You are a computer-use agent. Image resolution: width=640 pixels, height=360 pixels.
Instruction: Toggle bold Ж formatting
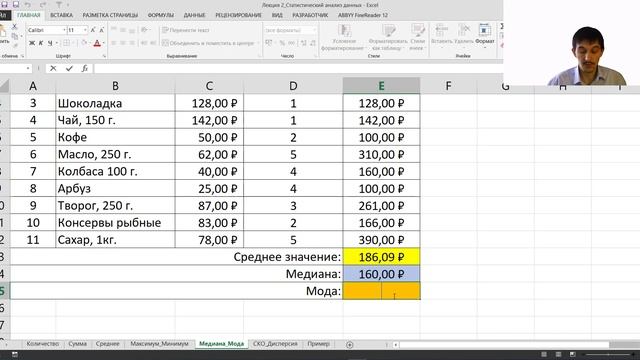32,43
